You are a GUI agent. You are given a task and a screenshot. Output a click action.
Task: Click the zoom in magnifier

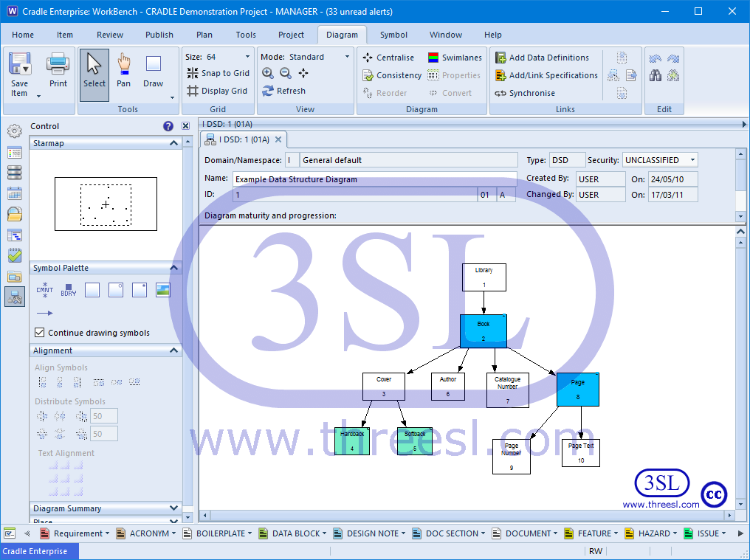pos(267,73)
